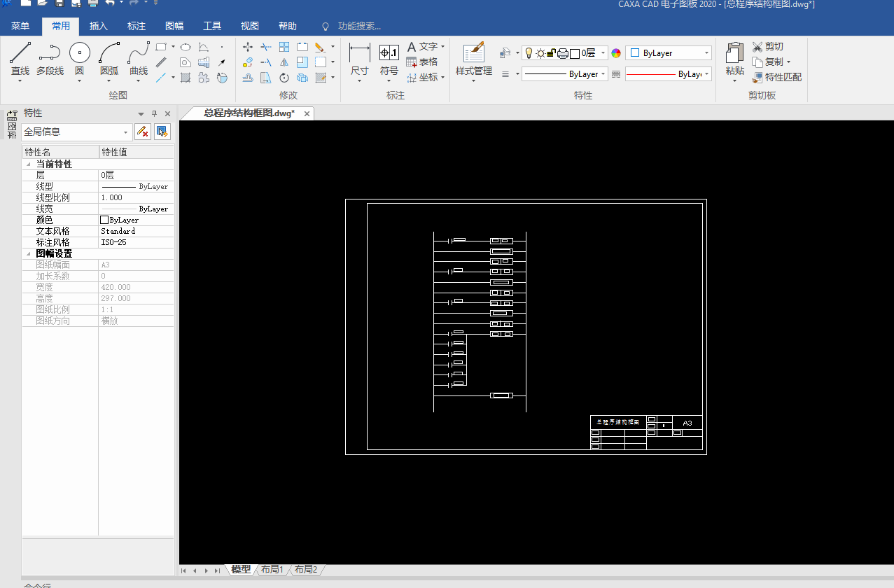
Task: Click the 特性名 column header
Action: point(60,152)
